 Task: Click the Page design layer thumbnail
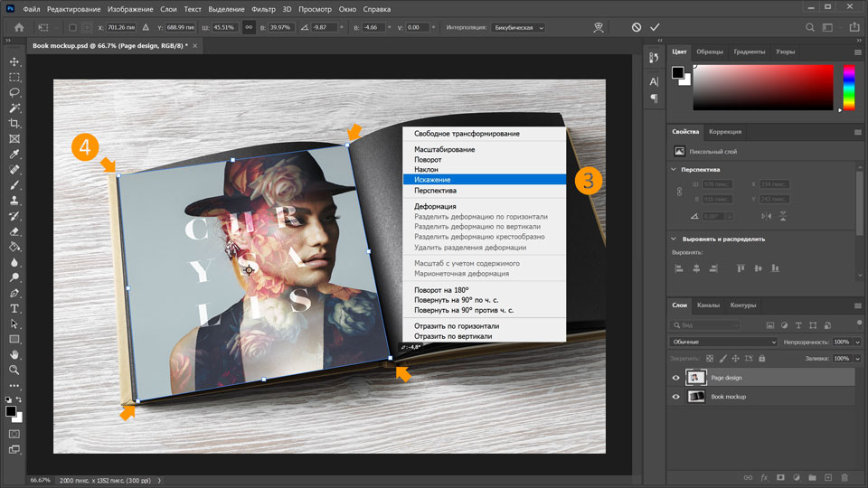pos(697,378)
